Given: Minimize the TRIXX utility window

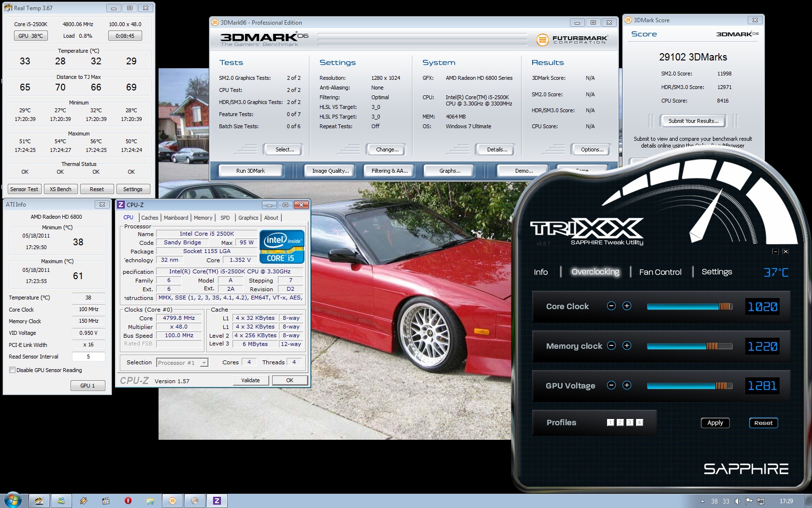Looking at the screenshot, I should point(776,252).
